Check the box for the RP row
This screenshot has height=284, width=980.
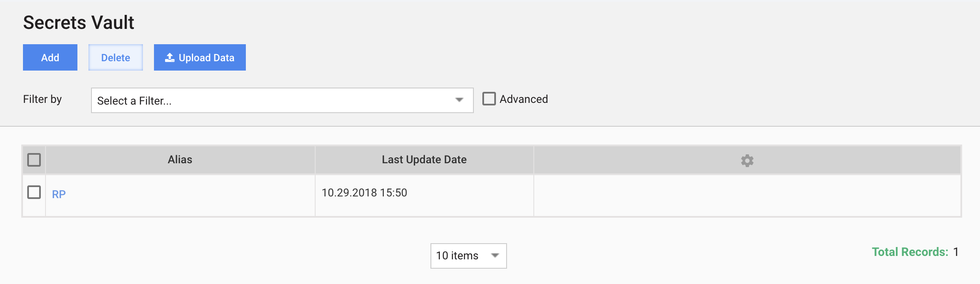pyautogui.click(x=34, y=192)
